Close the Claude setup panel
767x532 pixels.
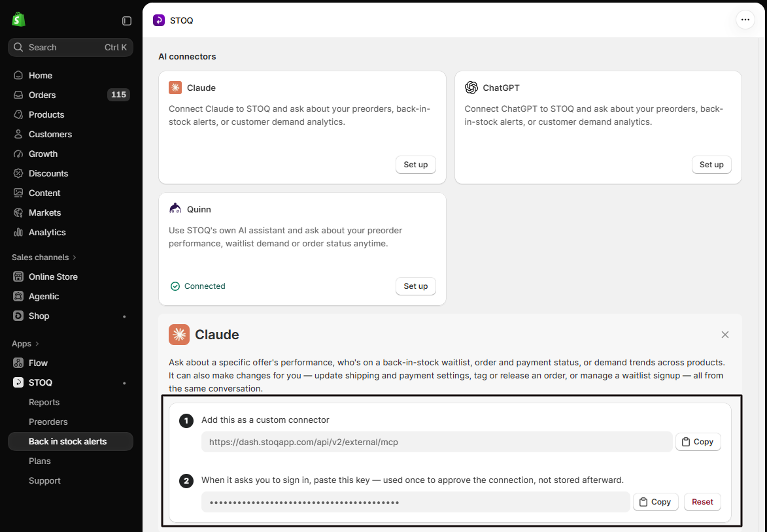[725, 335]
